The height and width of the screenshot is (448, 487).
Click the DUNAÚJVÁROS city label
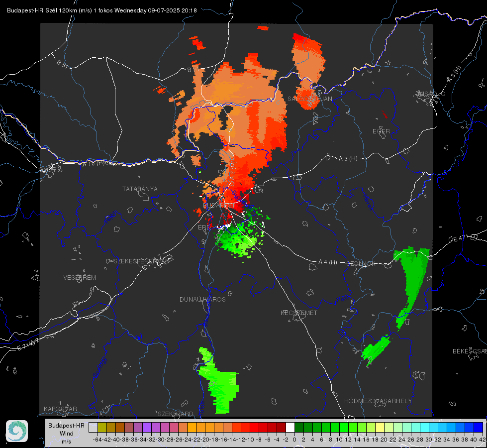click(x=202, y=299)
